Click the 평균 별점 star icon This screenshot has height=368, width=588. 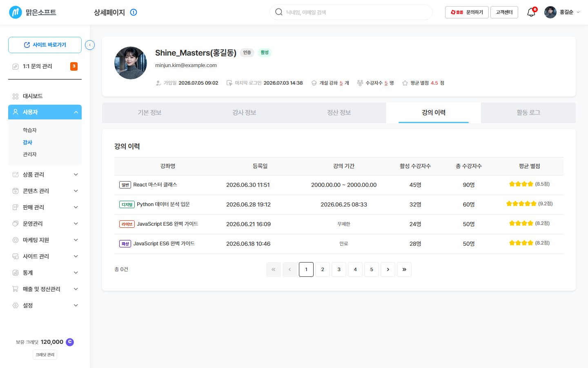click(x=405, y=83)
